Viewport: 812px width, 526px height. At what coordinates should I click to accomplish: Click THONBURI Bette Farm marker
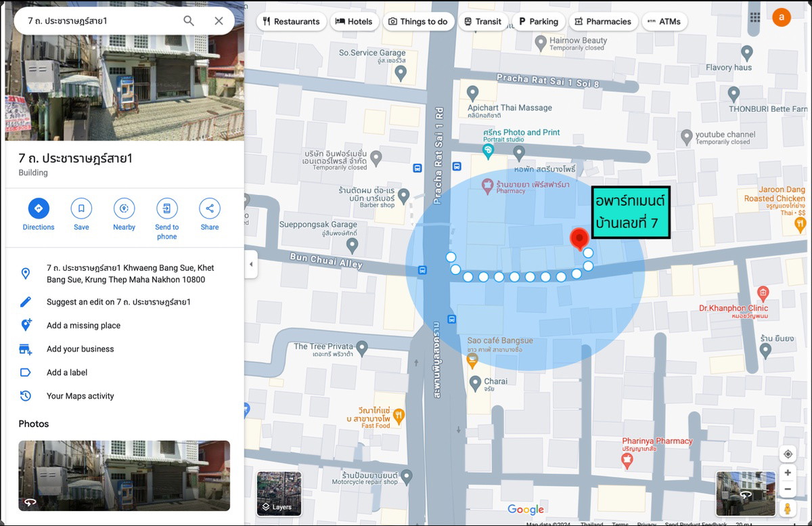point(734,94)
